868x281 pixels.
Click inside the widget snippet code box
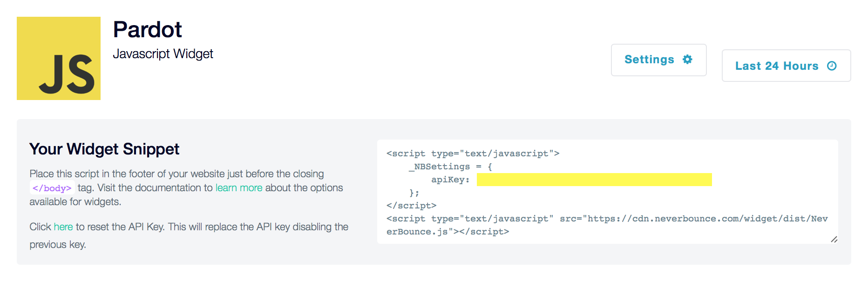pos(607,192)
